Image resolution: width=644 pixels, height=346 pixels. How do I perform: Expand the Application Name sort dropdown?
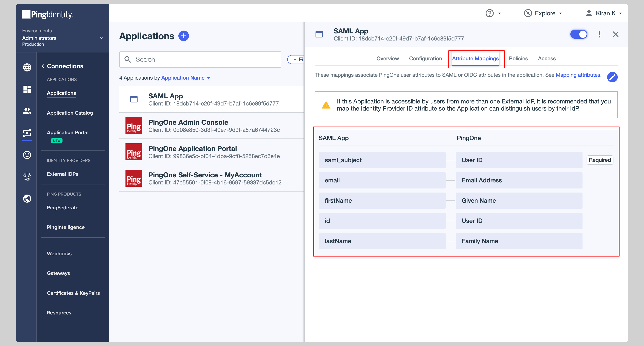[x=209, y=78]
